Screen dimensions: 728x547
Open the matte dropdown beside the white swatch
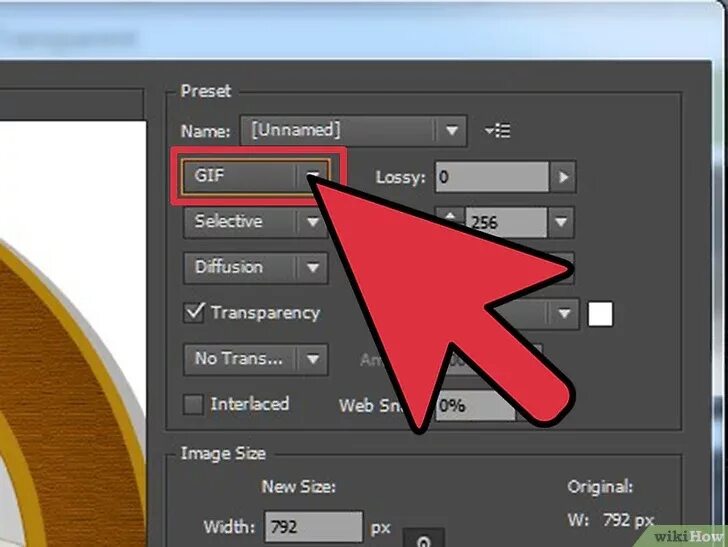click(x=564, y=314)
